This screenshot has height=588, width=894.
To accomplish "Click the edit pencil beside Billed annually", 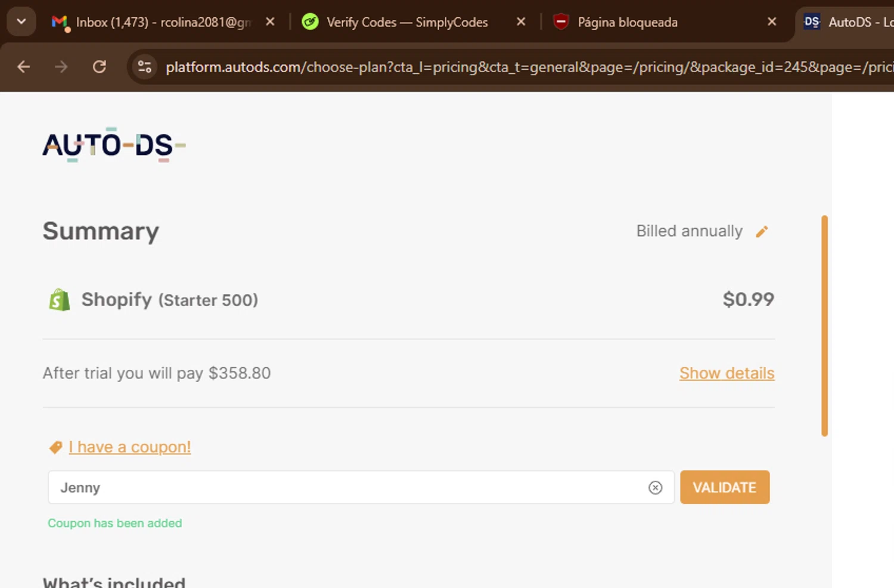I will [x=762, y=232].
